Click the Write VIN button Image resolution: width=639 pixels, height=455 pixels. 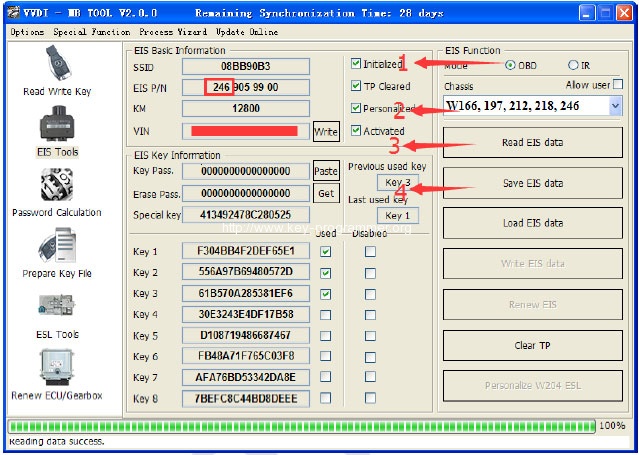pyautogui.click(x=326, y=132)
